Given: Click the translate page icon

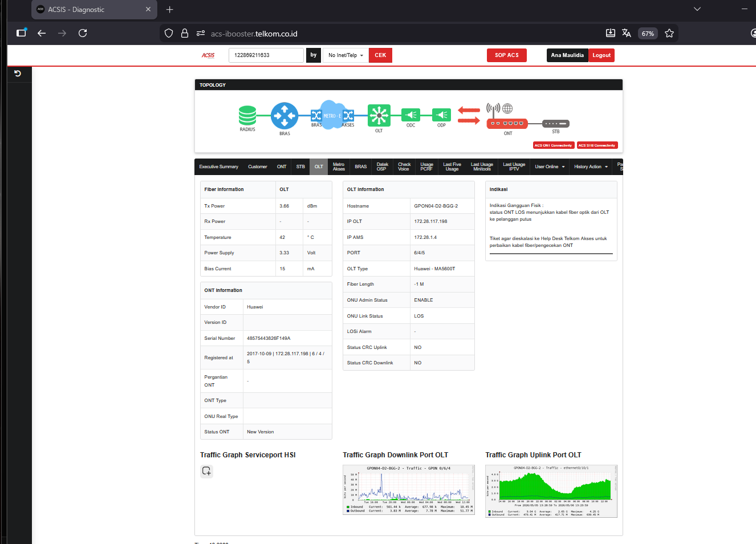Looking at the screenshot, I should (x=627, y=33).
